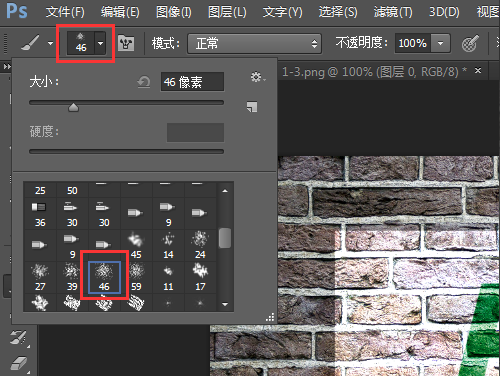
Task: Toggle the Brush panel folder icon
Action: (x=126, y=43)
